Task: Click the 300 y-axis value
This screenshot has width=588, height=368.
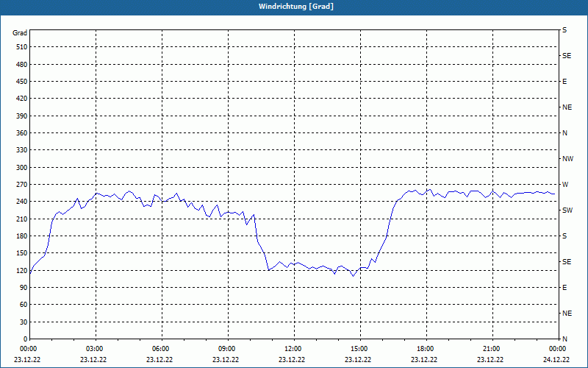Action: point(22,168)
